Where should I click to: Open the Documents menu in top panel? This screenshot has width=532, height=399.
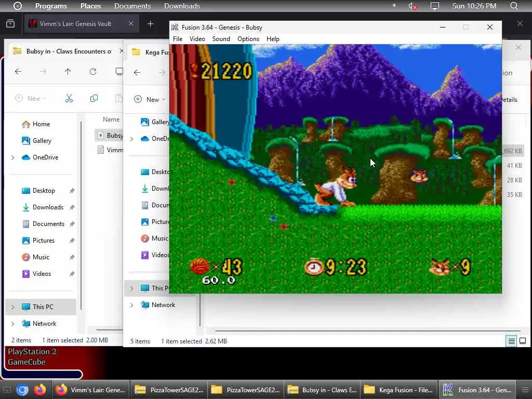pyautogui.click(x=132, y=6)
